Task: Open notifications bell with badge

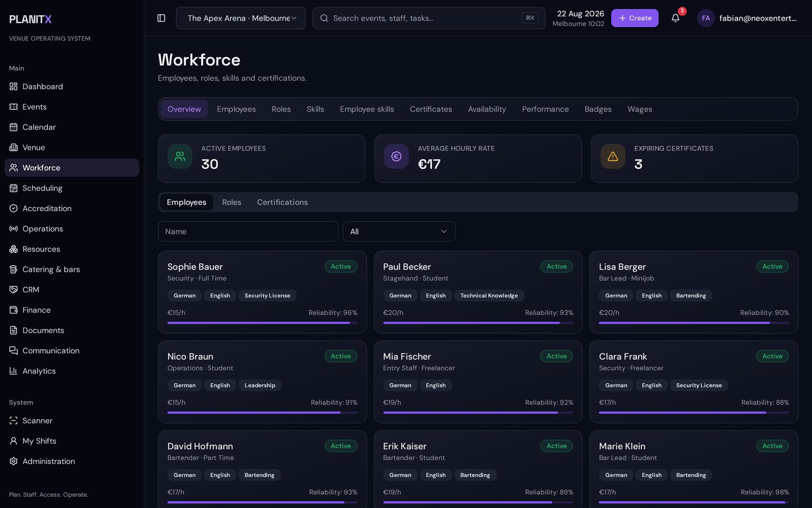Action: (x=676, y=18)
